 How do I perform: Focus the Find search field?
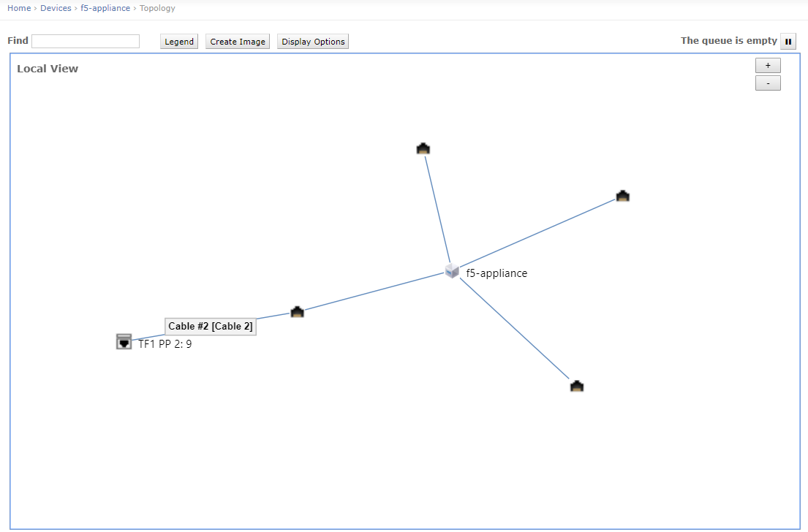(x=86, y=42)
